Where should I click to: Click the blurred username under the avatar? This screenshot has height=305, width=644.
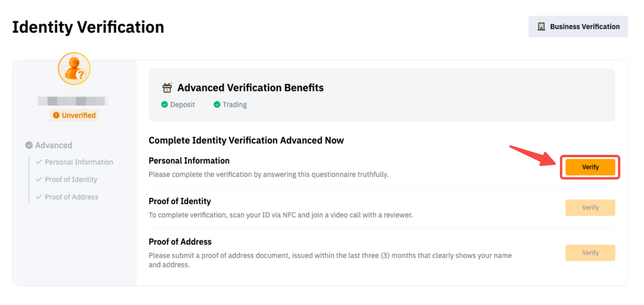pos(73,101)
